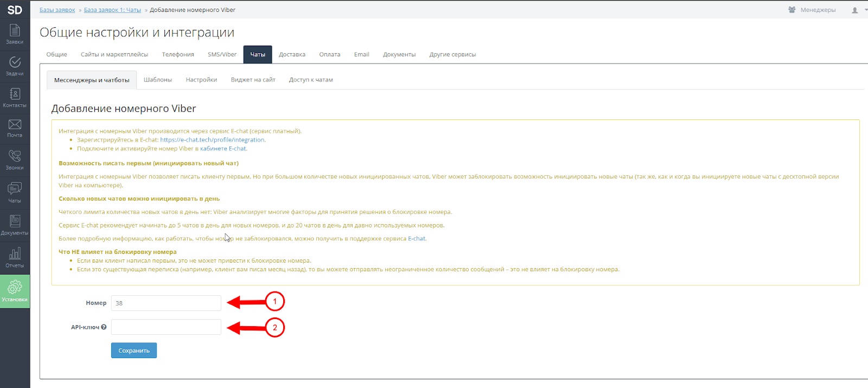Select Мессенджеры и чатботы subtab

(92, 80)
